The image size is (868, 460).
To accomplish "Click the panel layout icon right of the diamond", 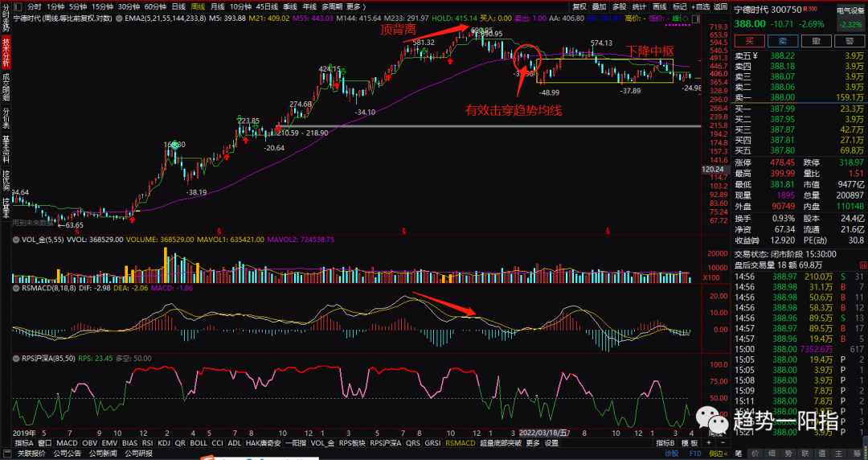I will point(694,18).
